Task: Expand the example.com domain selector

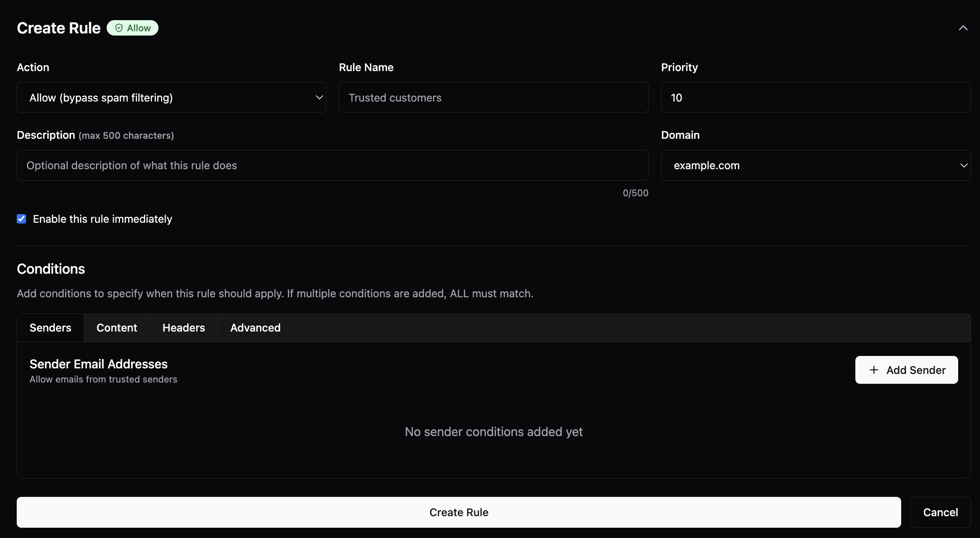Action: pyautogui.click(x=815, y=165)
